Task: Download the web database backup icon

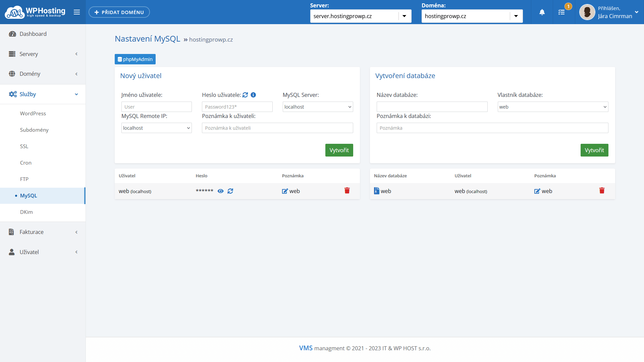Action: [377, 191]
